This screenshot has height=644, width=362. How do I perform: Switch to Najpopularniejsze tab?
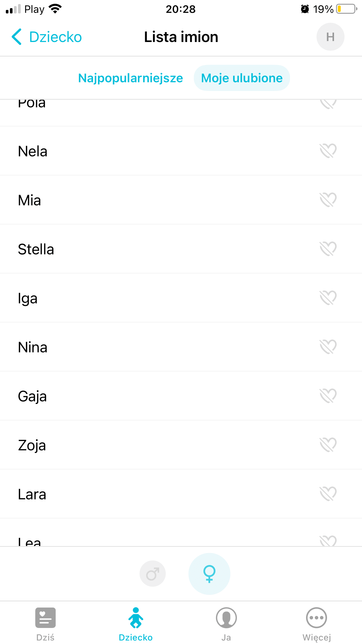(x=131, y=78)
